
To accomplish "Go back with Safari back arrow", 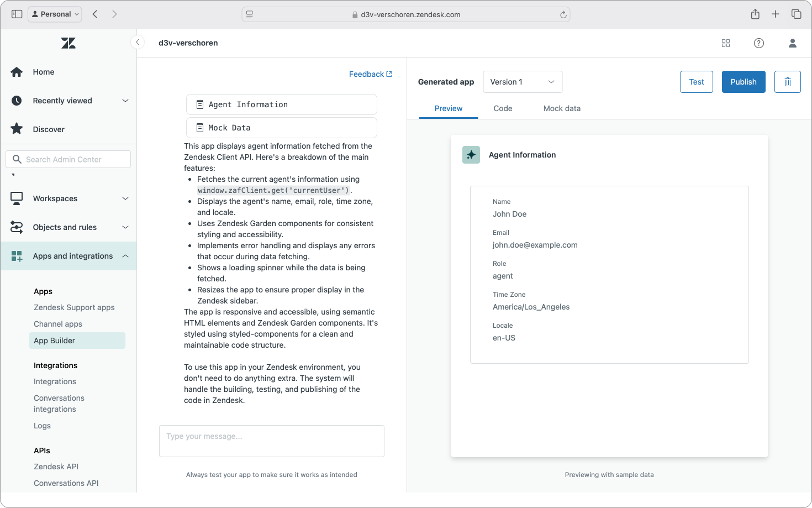I will pos(95,14).
